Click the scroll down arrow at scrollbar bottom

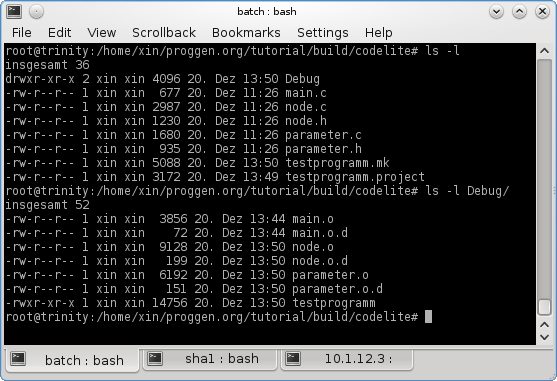point(544,337)
